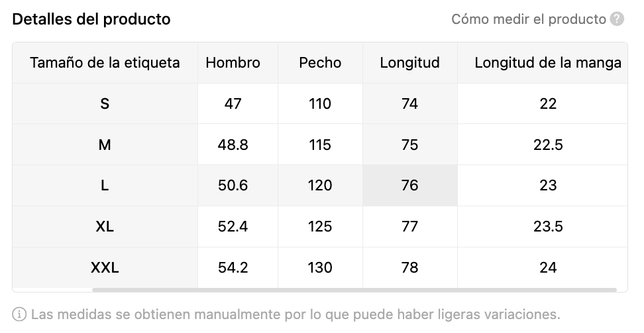Click the 'Hombro' column header

point(233,63)
